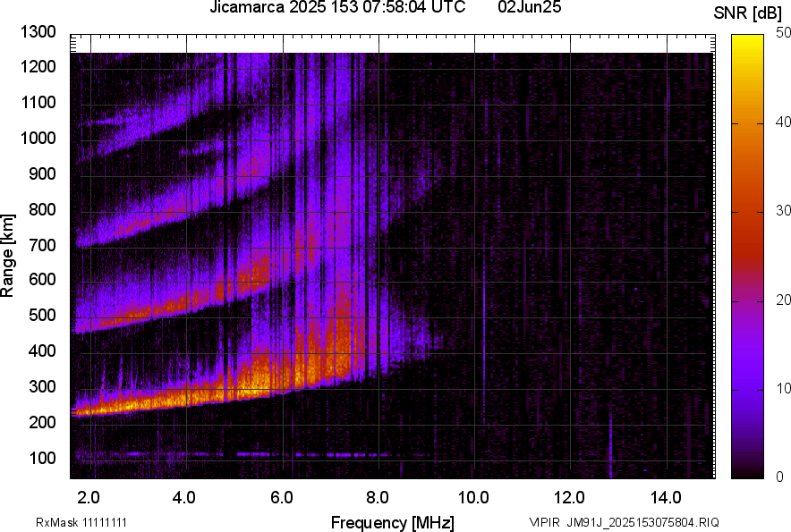Click the date label '02Jun25'
Image resolution: width=791 pixels, height=532 pixels.
529,7
